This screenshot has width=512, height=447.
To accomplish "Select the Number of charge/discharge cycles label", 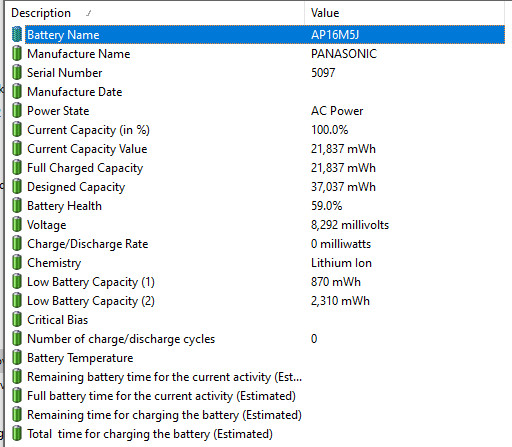I will coord(121,339).
